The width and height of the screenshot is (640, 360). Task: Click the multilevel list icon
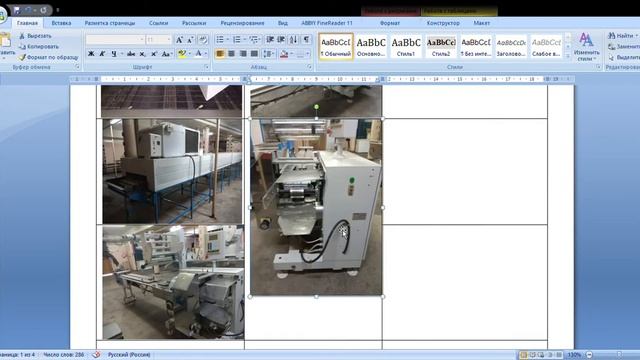253,40
